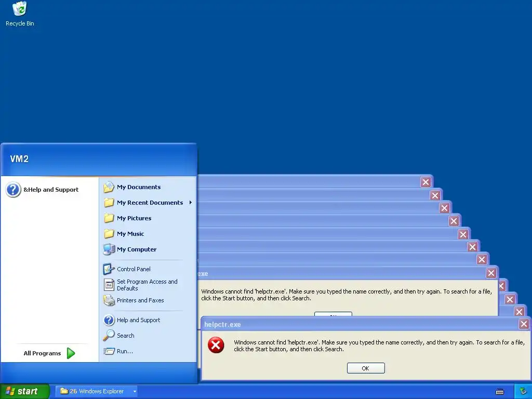Viewport: 532px width, 399px height.
Task: Click the pinned &Help and Support icon
Action: tap(13, 190)
